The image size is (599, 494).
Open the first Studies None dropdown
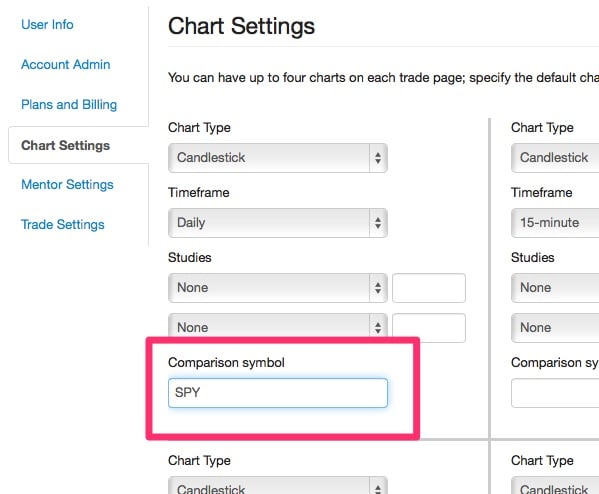click(x=278, y=288)
